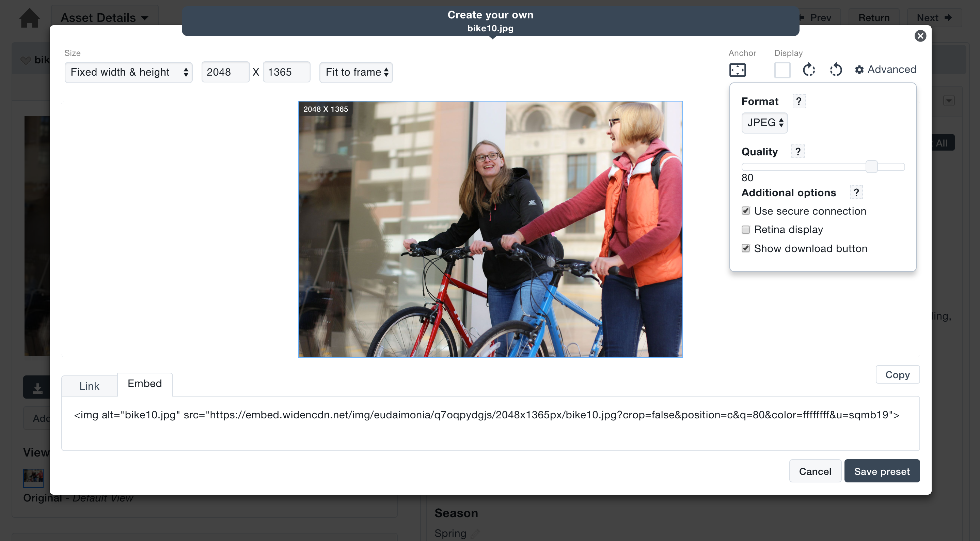Open the Fixed width & height dropdown
Screen dimensions: 980x541
tap(129, 72)
